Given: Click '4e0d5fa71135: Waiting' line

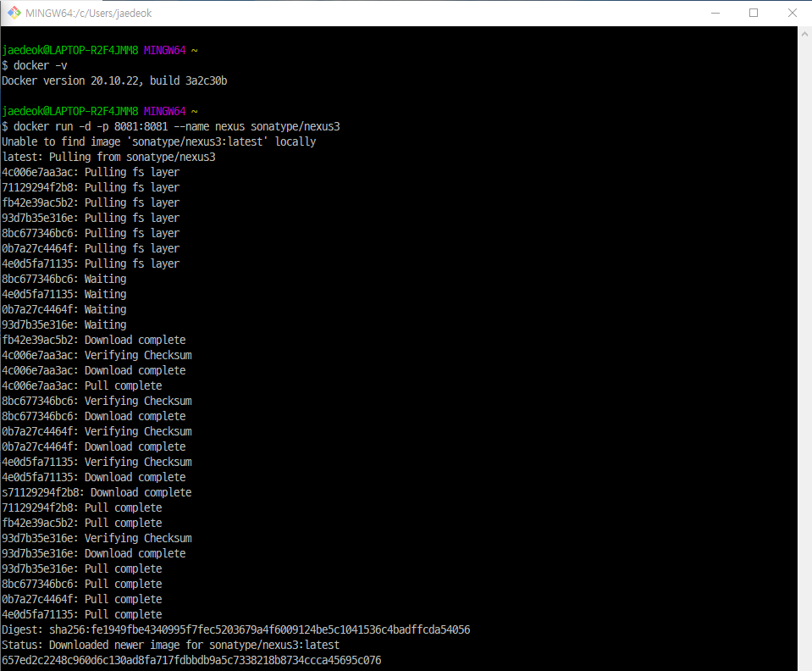Looking at the screenshot, I should [64, 294].
